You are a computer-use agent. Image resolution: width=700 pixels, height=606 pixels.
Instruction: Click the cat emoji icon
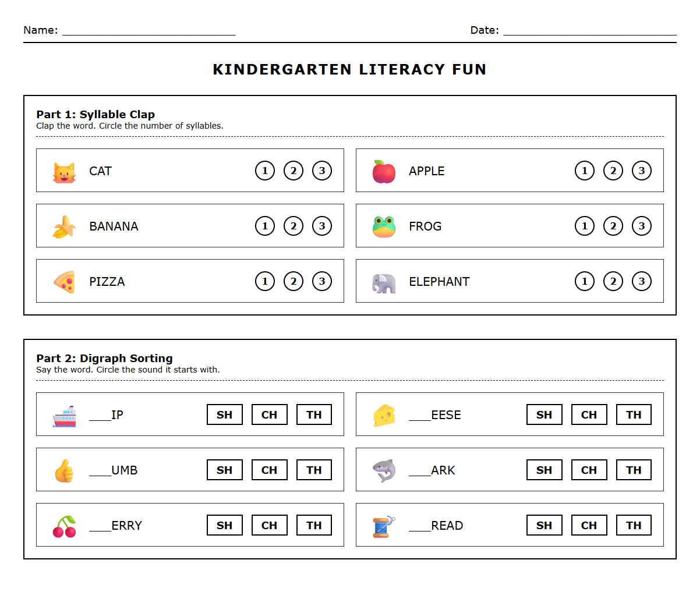tap(64, 172)
